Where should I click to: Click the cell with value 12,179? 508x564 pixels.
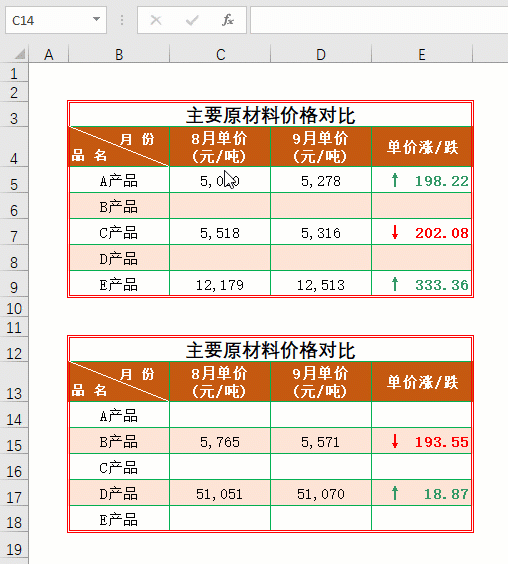[x=220, y=283]
